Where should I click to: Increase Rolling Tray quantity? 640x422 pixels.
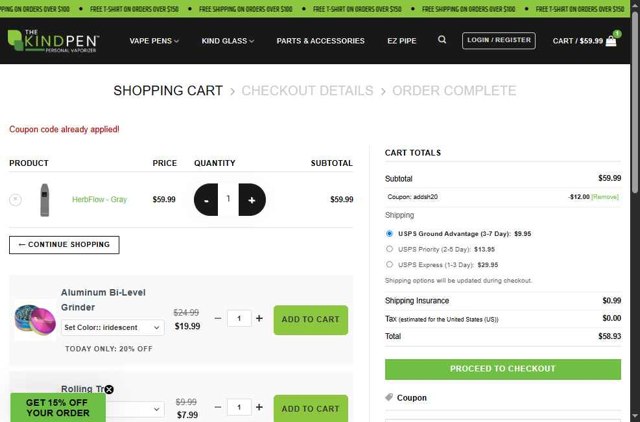(259, 407)
